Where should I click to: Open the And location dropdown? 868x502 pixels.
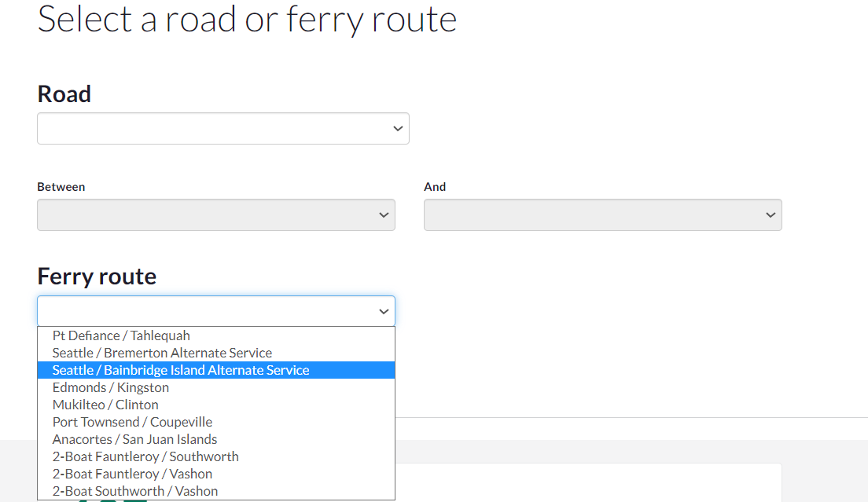602,215
